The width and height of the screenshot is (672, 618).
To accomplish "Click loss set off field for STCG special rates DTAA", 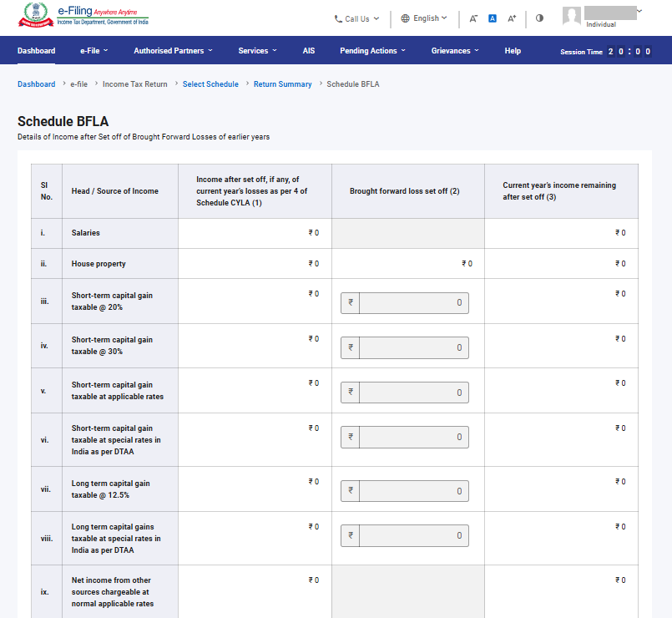I will point(405,437).
